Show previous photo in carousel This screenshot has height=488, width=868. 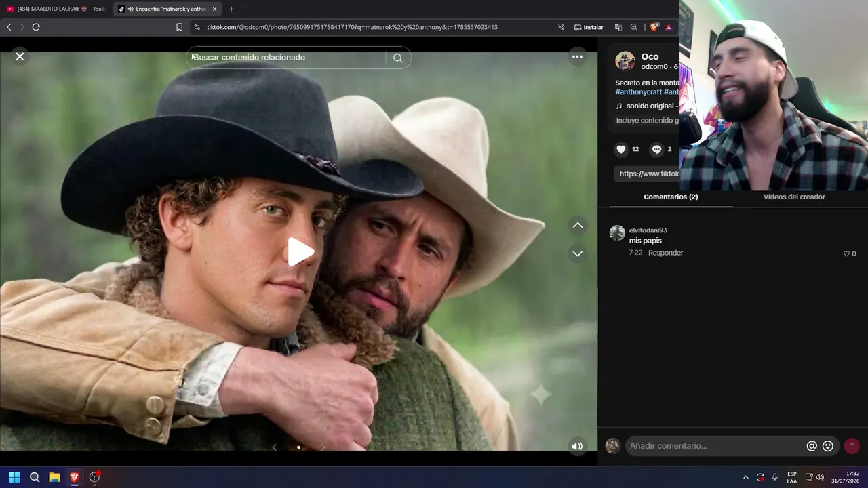[275, 447]
